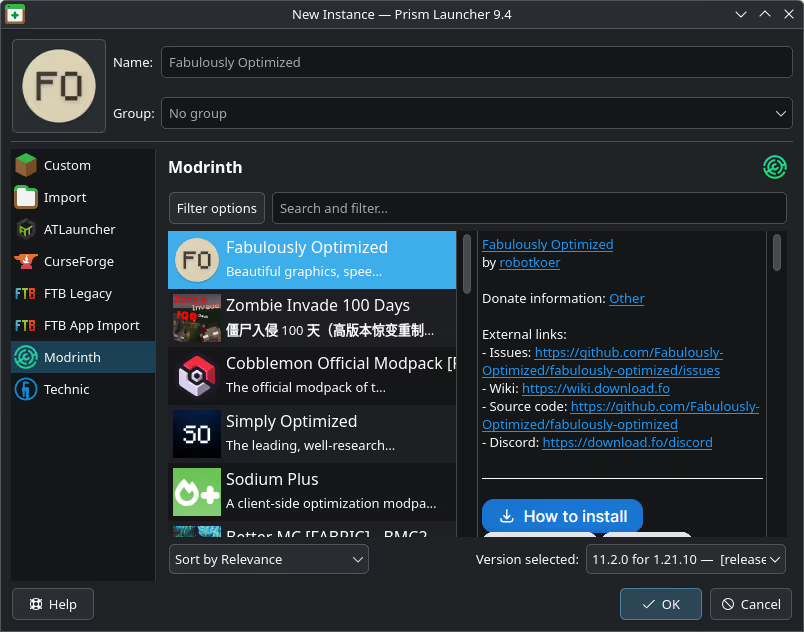Screen dimensions: 804x632
Task: Select the Custom source with grass block icon
Action: point(67,166)
